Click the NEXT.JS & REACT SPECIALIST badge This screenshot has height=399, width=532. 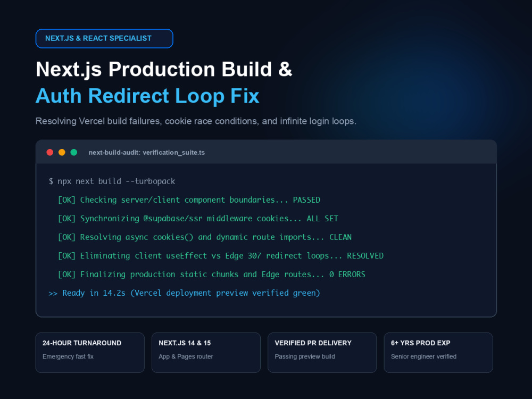tap(104, 38)
